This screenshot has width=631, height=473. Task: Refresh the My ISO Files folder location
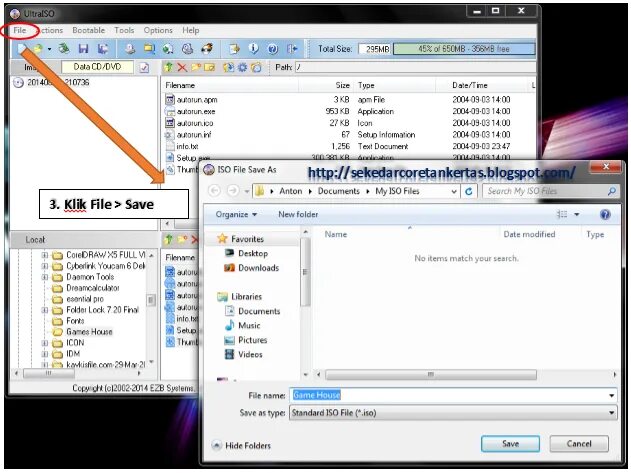(469, 191)
